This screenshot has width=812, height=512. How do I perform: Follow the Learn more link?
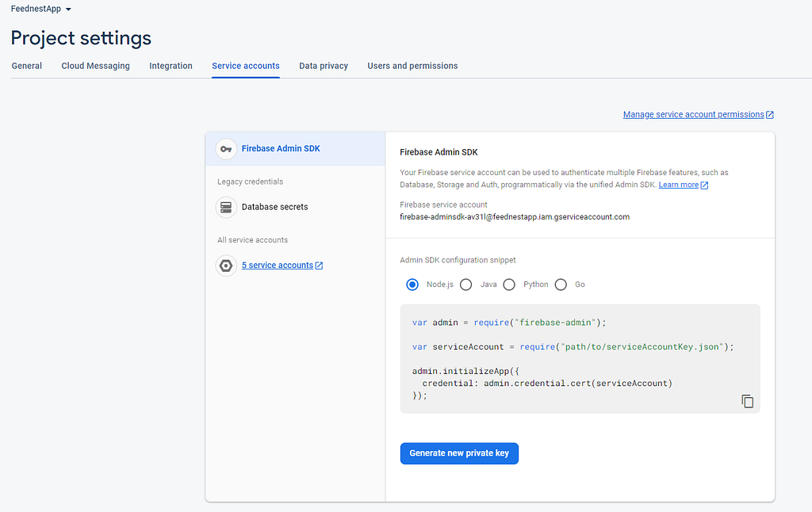pyautogui.click(x=683, y=185)
